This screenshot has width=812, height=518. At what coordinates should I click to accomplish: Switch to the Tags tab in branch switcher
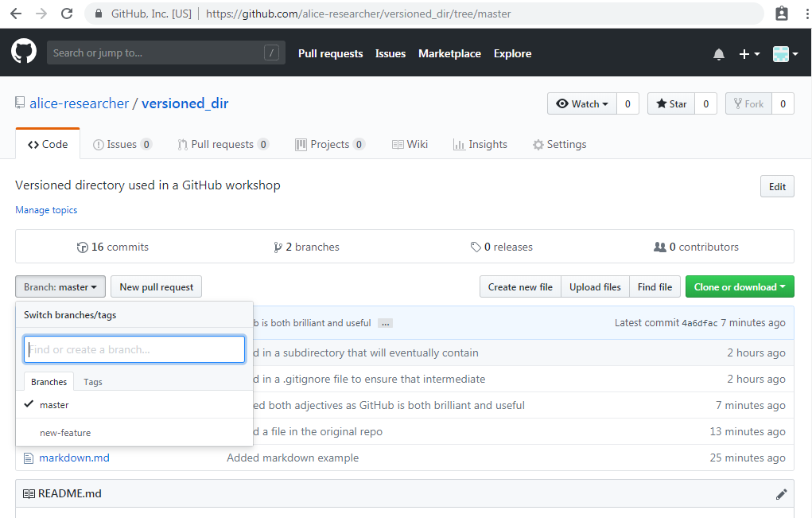pos(92,381)
